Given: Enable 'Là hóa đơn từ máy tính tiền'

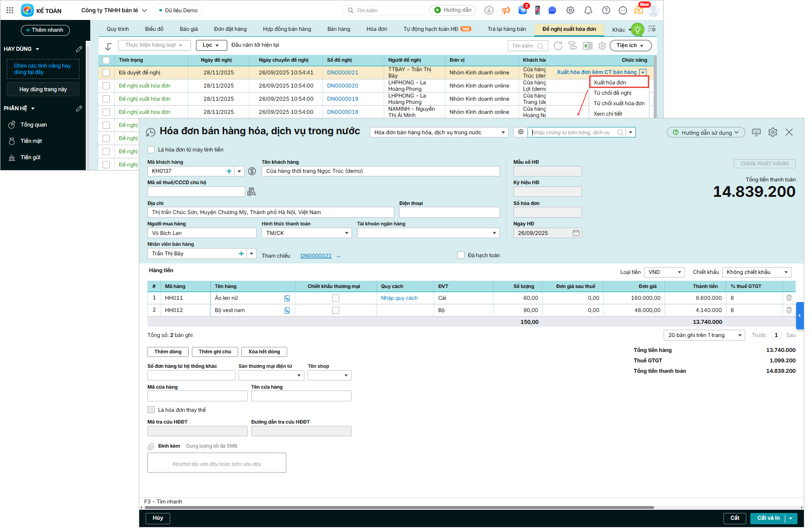Looking at the screenshot, I should [152, 150].
